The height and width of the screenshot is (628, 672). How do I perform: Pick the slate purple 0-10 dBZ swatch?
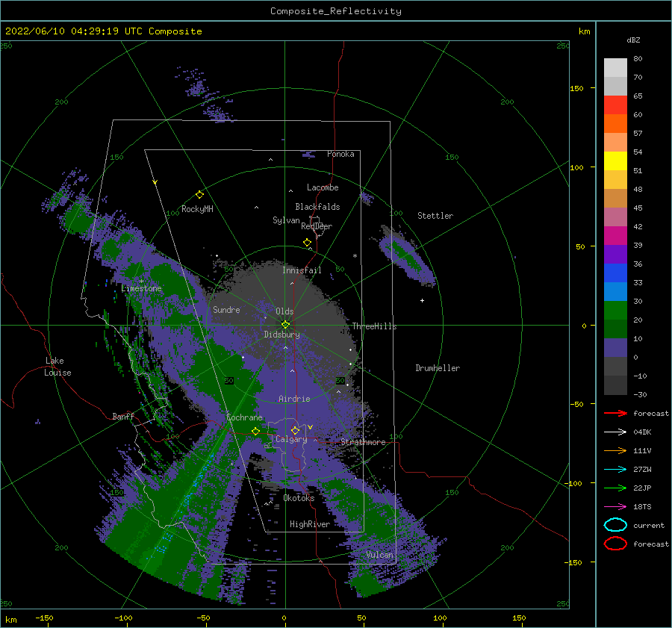coord(615,348)
